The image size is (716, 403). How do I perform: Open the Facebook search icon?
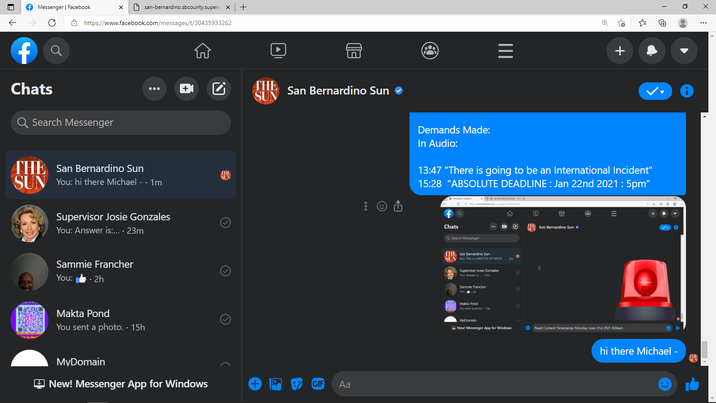pyautogui.click(x=56, y=51)
